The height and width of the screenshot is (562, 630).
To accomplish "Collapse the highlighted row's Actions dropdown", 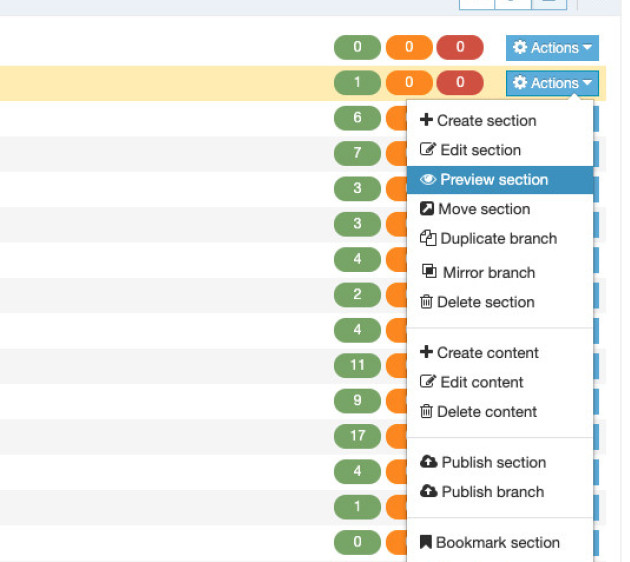I will (x=552, y=83).
